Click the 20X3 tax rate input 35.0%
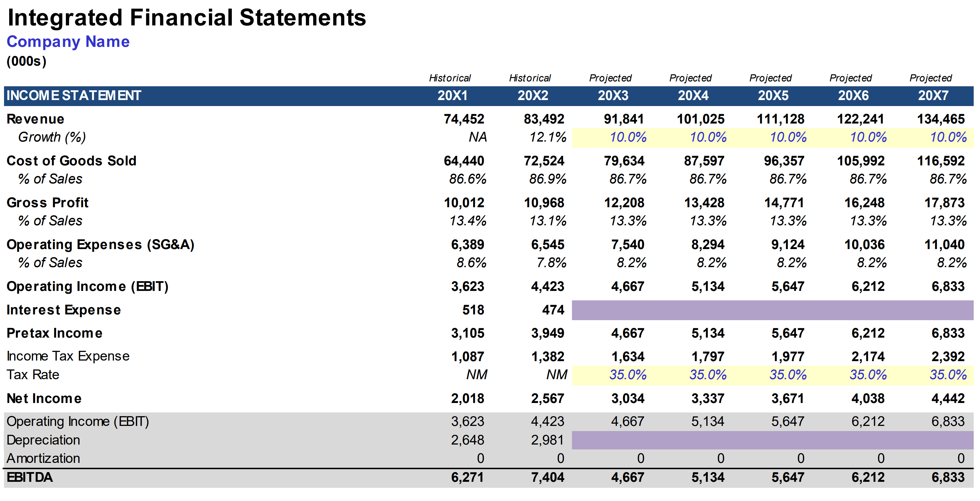This screenshot has width=980, height=501. click(x=628, y=375)
